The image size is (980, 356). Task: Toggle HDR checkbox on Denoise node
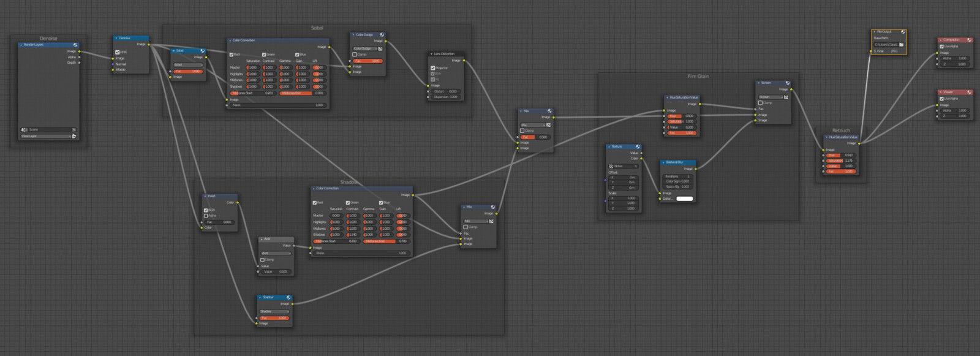pyautogui.click(x=117, y=52)
